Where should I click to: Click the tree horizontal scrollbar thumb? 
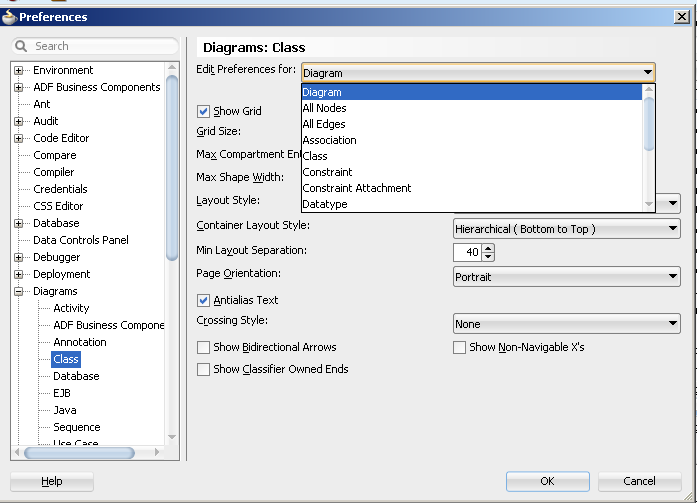point(79,452)
